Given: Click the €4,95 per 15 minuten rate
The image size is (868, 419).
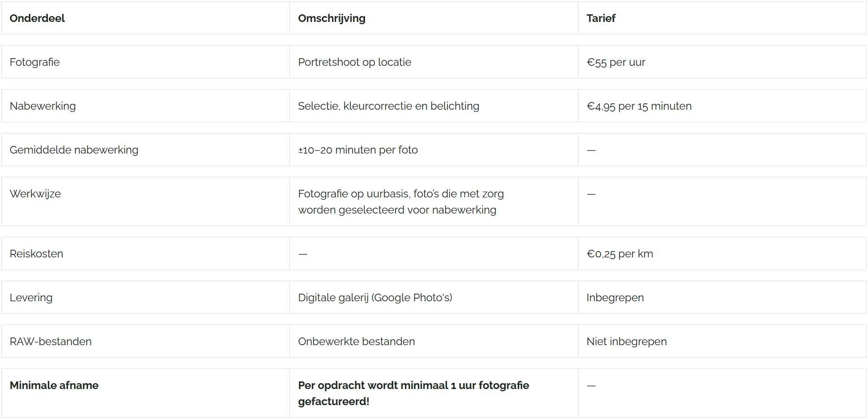Looking at the screenshot, I should tap(639, 106).
